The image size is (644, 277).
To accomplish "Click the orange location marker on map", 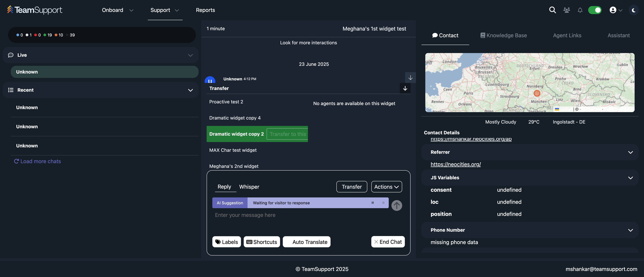I will tap(537, 93).
